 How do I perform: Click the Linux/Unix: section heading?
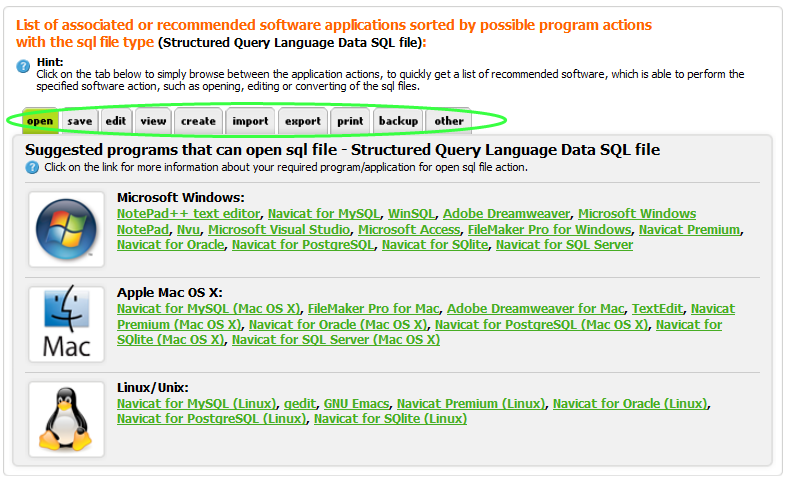click(153, 388)
